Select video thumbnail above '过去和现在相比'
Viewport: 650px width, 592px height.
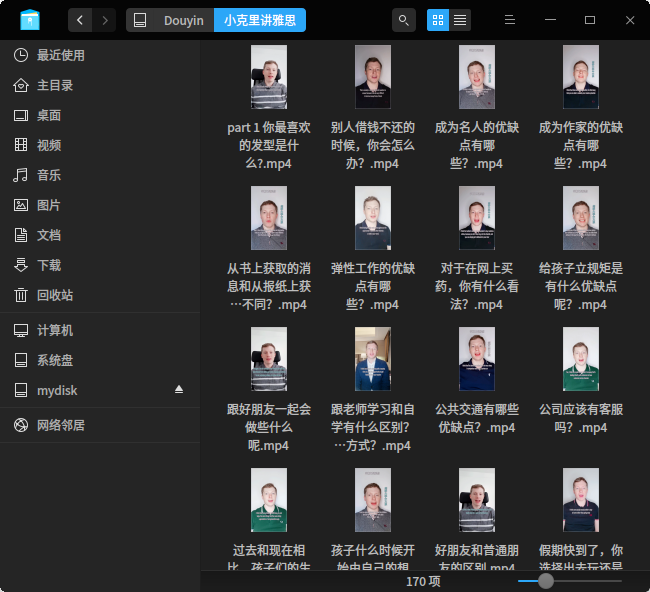(x=269, y=500)
